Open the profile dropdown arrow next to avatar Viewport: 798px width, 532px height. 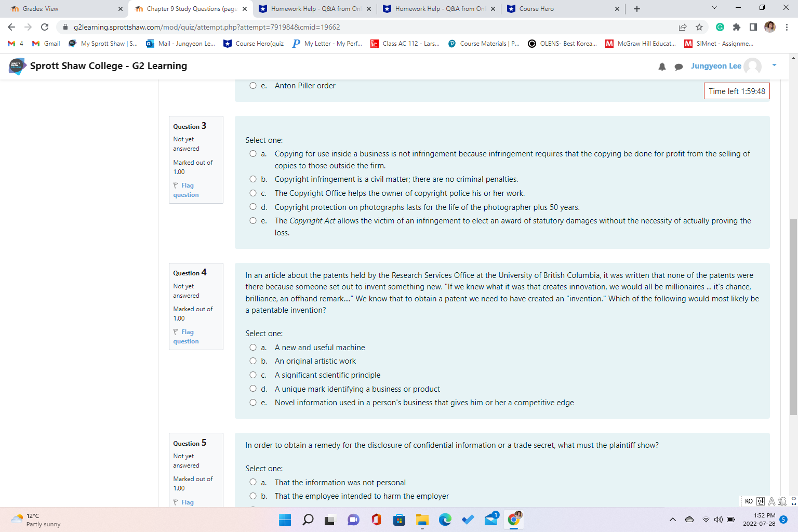tap(774, 66)
